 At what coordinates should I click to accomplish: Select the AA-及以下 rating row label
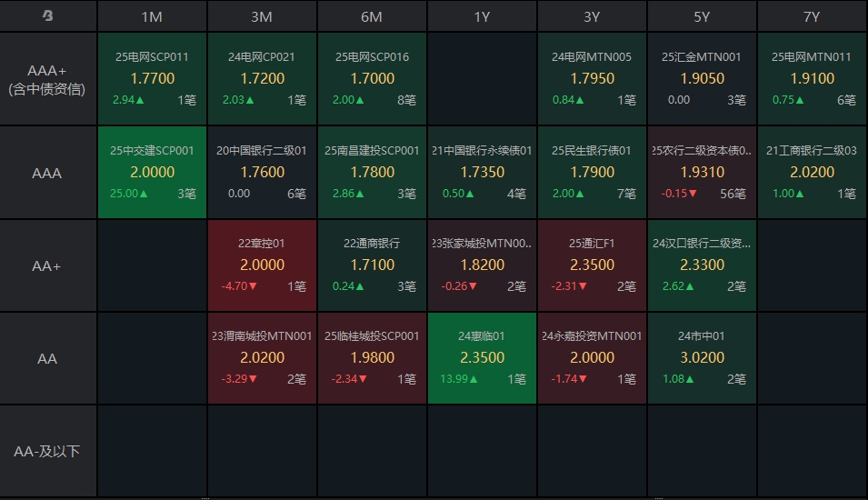pyautogui.click(x=48, y=451)
